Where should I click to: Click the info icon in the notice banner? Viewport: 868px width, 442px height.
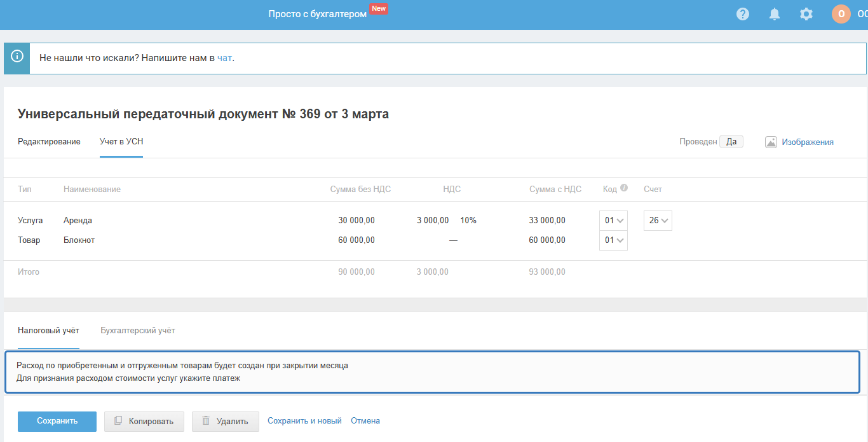point(17,58)
